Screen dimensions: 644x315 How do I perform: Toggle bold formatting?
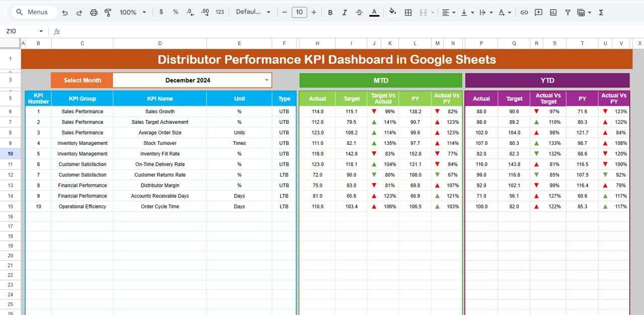coord(330,12)
